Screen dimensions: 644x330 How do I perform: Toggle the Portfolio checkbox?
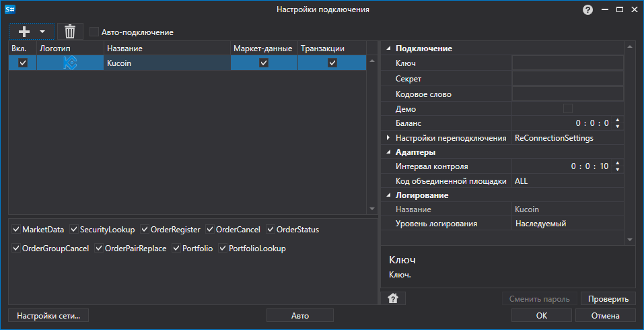point(176,249)
